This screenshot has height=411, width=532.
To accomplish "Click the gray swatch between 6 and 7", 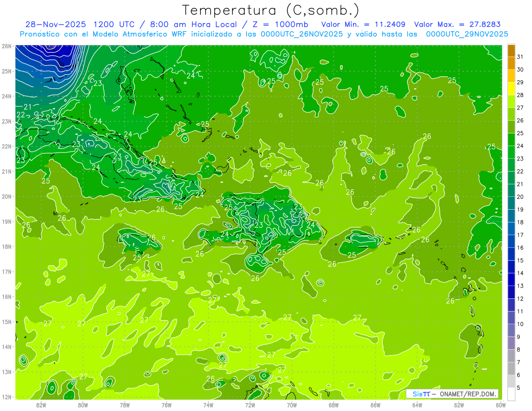I will click(511, 368).
